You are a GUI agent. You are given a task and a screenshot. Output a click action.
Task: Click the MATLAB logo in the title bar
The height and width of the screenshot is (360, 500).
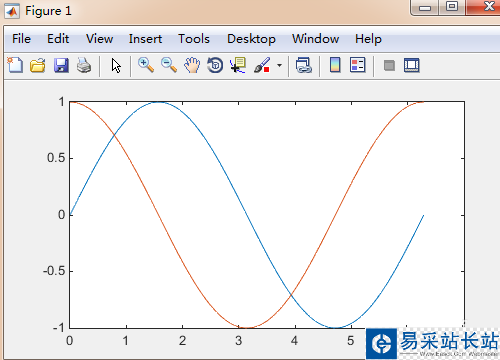(x=12, y=11)
